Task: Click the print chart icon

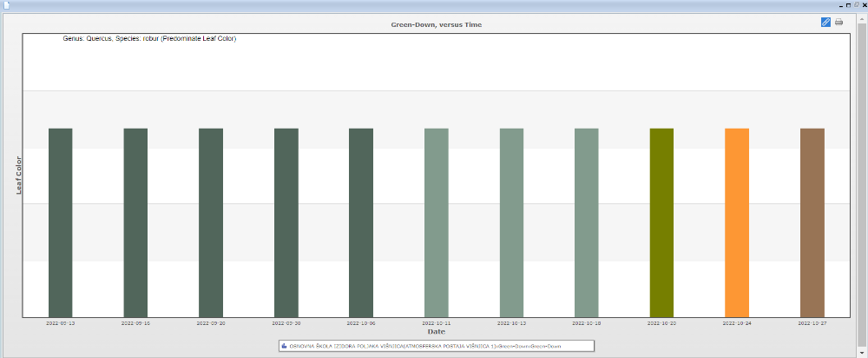Action: click(838, 22)
